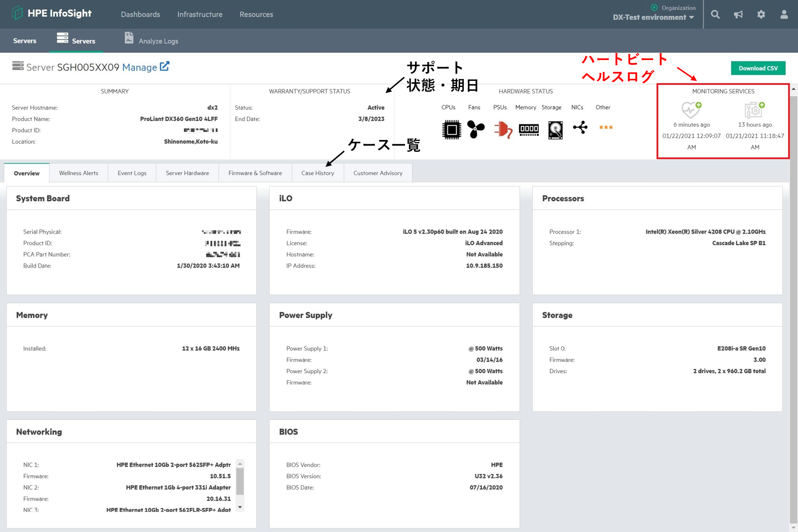Click Networking list scroll down arrow
Viewport: 798px width, 532px height.
coord(240,507)
